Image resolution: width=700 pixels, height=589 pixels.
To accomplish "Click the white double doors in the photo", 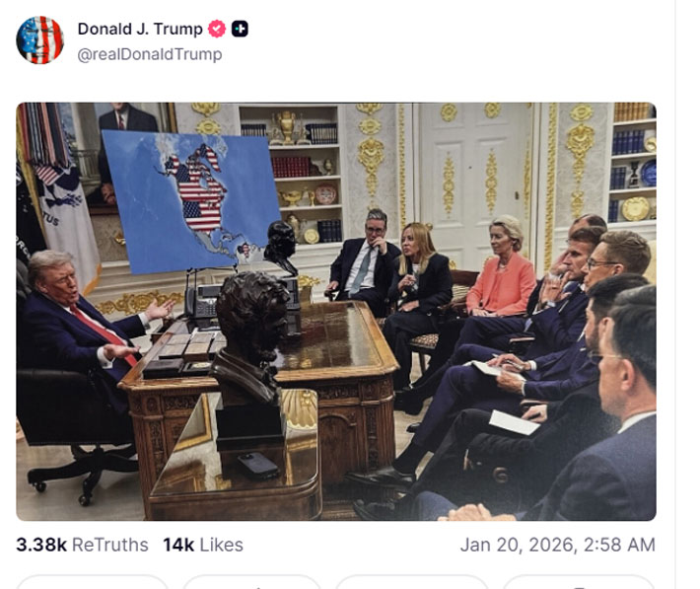I will click(475, 185).
